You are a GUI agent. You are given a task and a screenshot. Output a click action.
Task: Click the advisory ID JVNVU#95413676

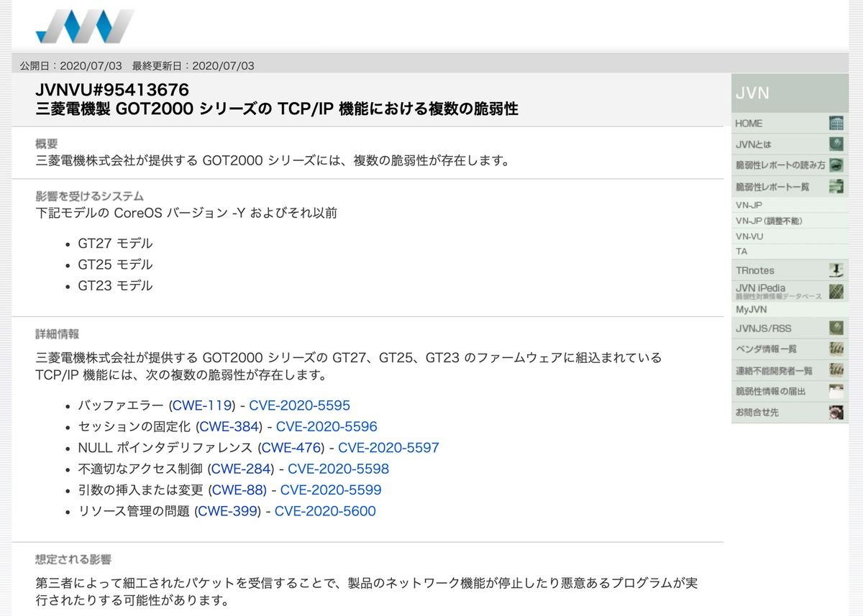(112, 90)
